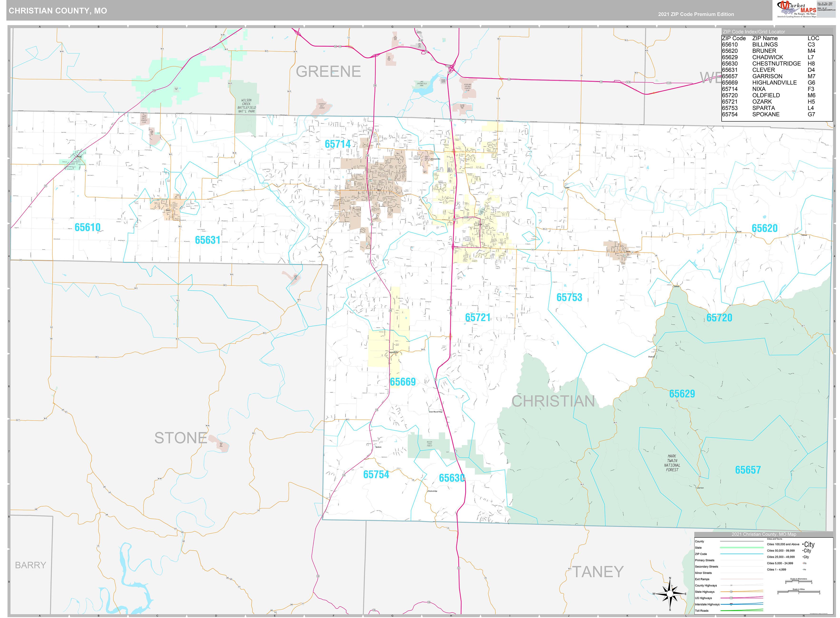Click the 'Secondary Streets' legend entry
Screen dimensions: 840x618
706,567
